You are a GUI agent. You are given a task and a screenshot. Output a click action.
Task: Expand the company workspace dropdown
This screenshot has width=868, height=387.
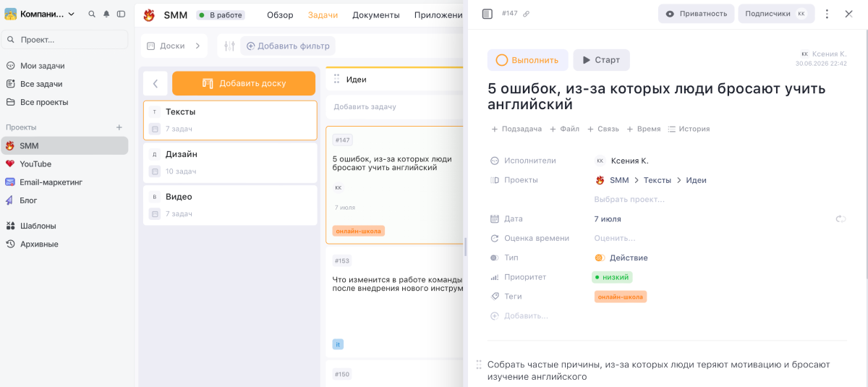point(41,14)
